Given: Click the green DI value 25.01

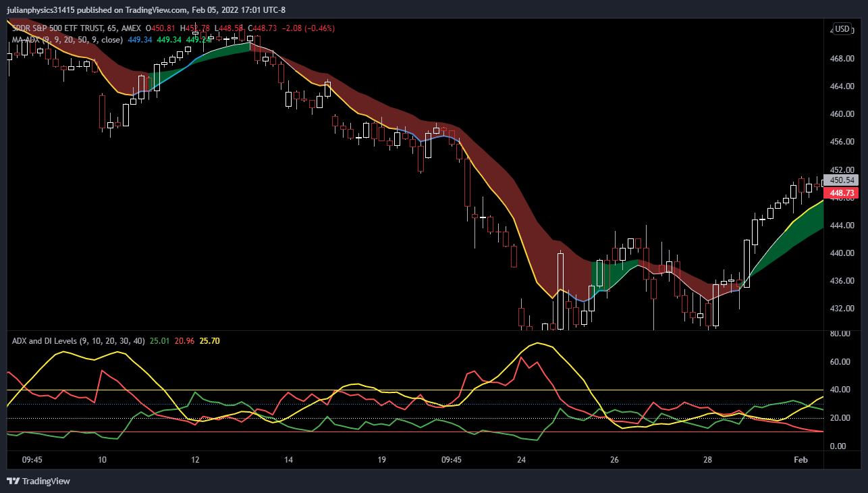Looking at the screenshot, I should [159, 341].
